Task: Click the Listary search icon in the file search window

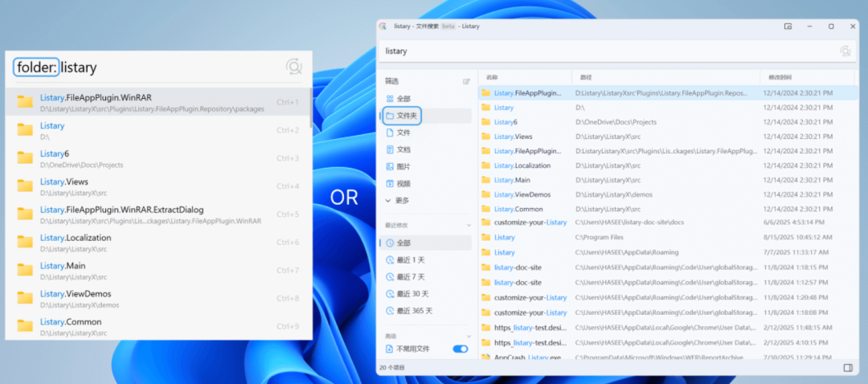Action: (x=845, y=51)
